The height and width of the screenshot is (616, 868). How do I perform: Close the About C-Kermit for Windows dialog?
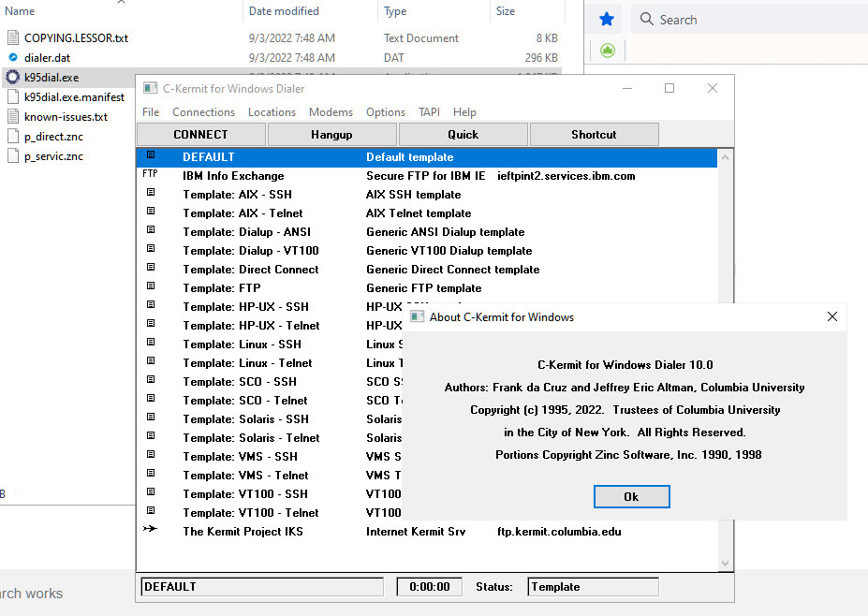(x=832, y=316)
